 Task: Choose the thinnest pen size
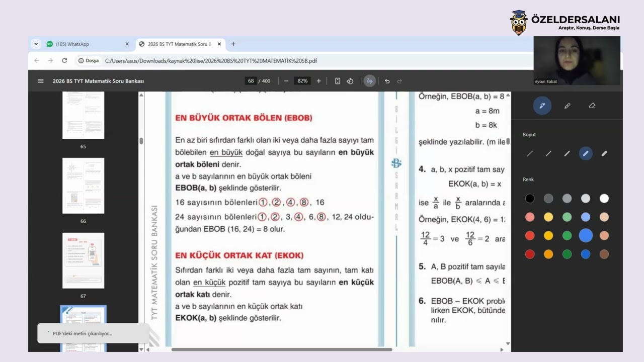[x=530, y=153]
